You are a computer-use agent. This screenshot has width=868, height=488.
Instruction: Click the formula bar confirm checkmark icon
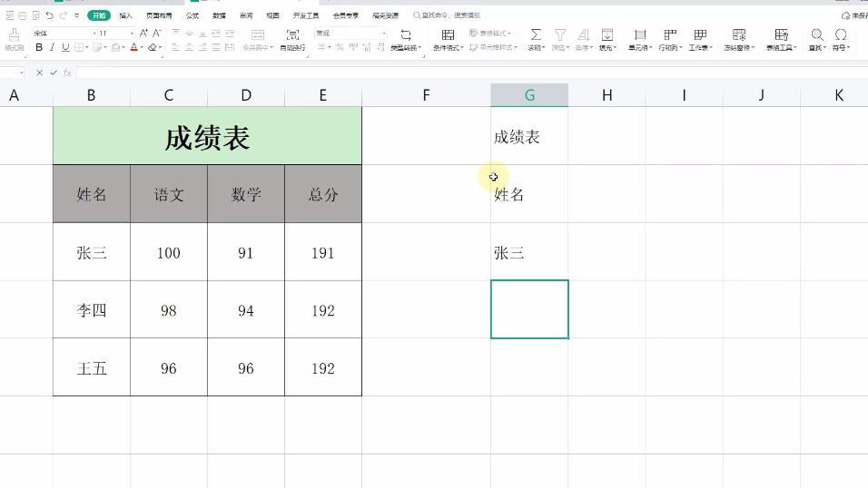click(54, 73)
